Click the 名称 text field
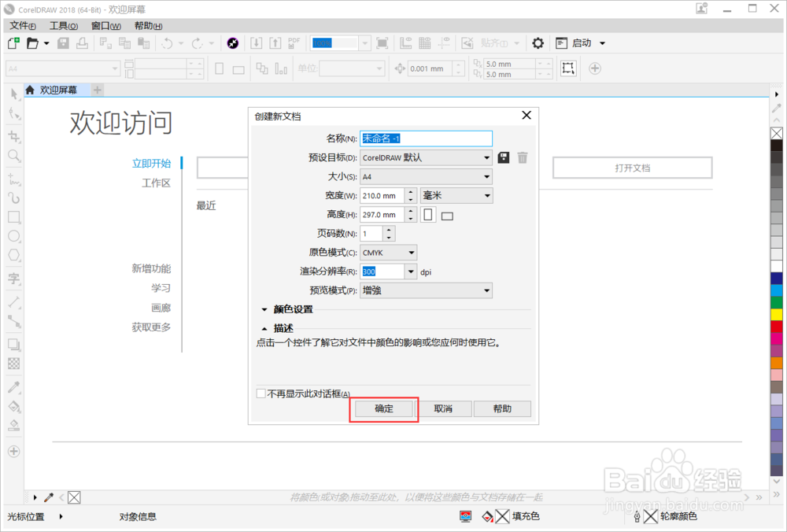 [426, 139]
